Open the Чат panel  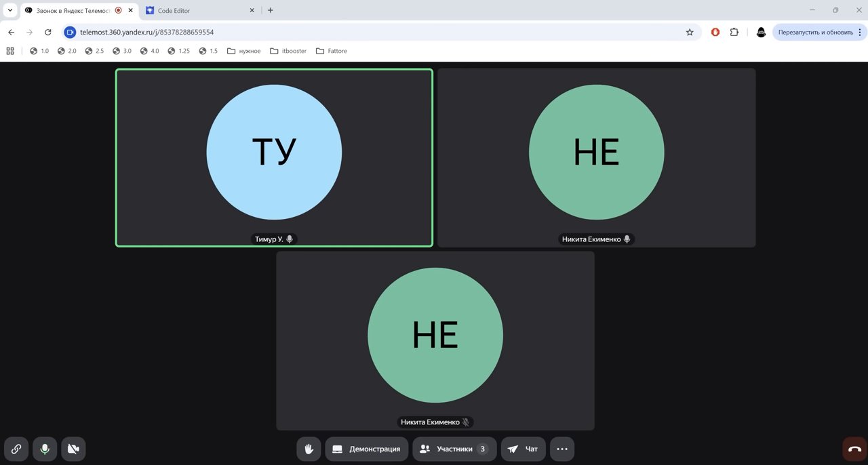pos(523,449)
